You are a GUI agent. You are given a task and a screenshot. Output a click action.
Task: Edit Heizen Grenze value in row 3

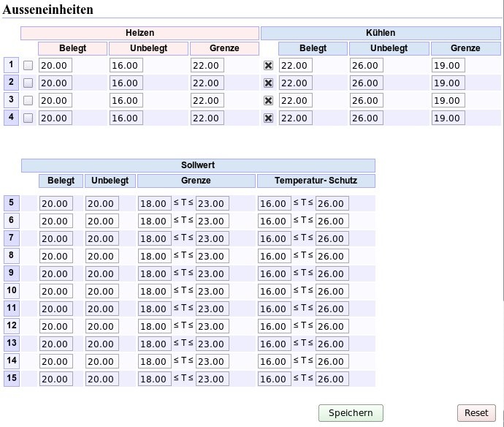207,100
